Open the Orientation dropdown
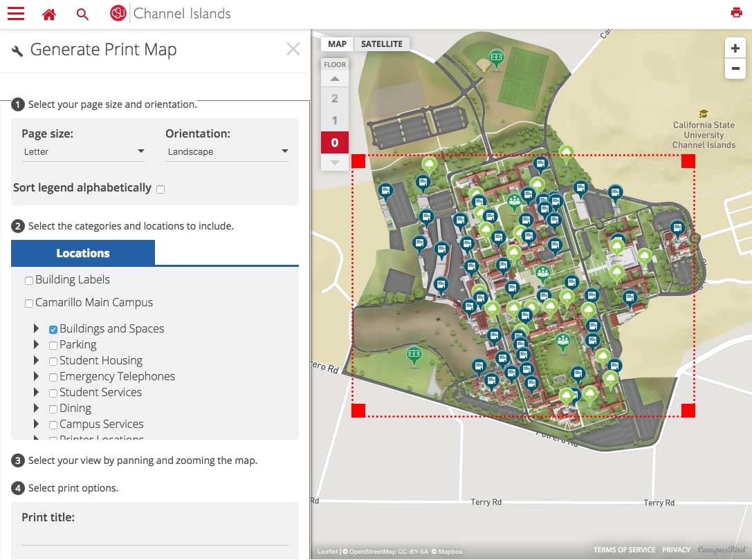Image resolution: width=752 pixels, height=560 pixels. 227,151
